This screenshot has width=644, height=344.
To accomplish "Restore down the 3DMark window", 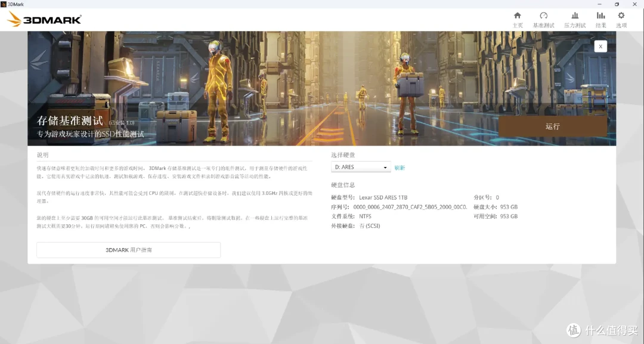I will 617,4.
